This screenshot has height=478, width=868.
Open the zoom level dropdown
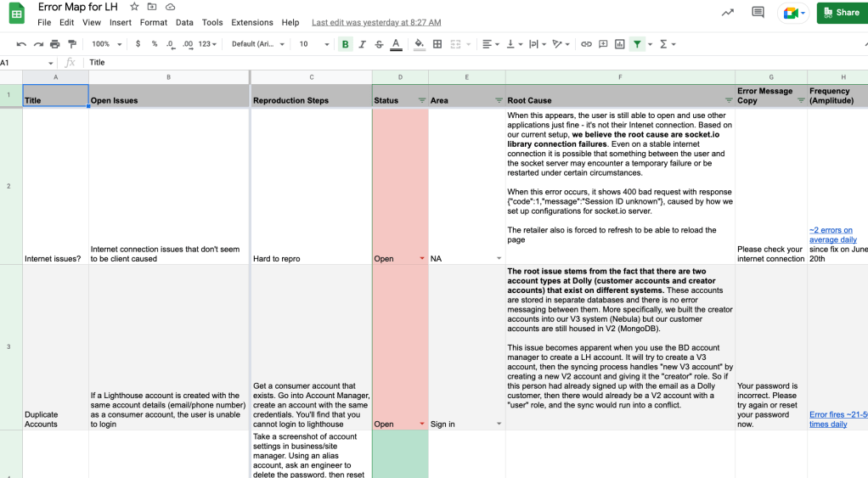(x=106, y=44)
